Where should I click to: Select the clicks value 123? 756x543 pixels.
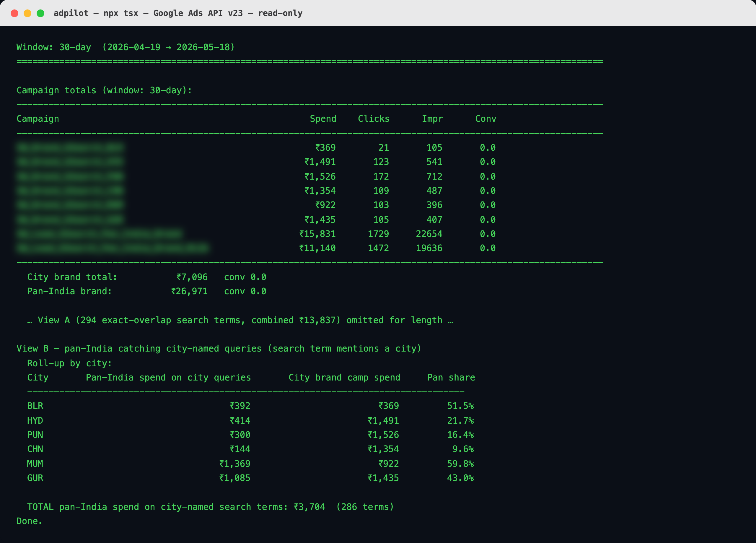coord(381,162)
